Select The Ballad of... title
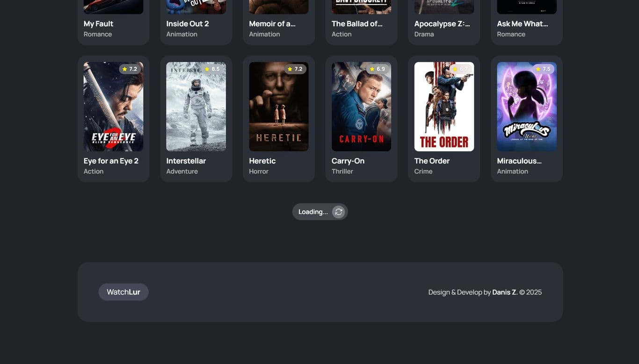This screenshot has height=364, width=639. [x=357, y=23]
